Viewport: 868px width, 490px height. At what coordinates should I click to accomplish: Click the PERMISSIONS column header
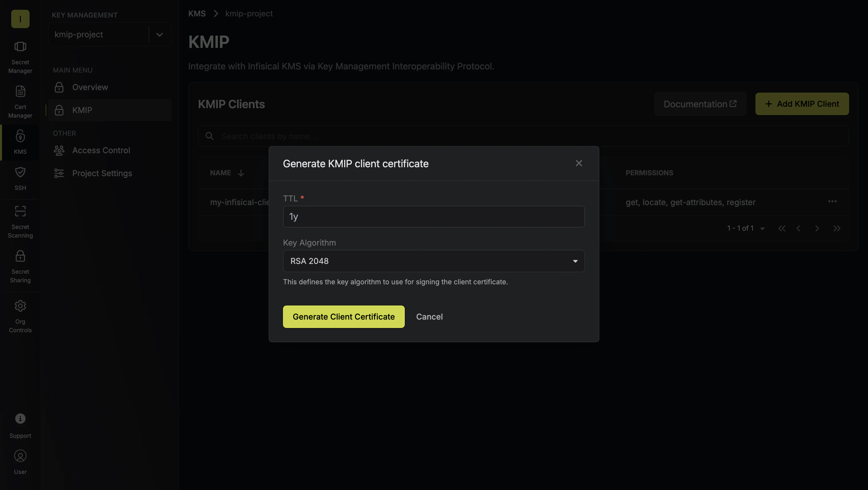coord(649,173)
